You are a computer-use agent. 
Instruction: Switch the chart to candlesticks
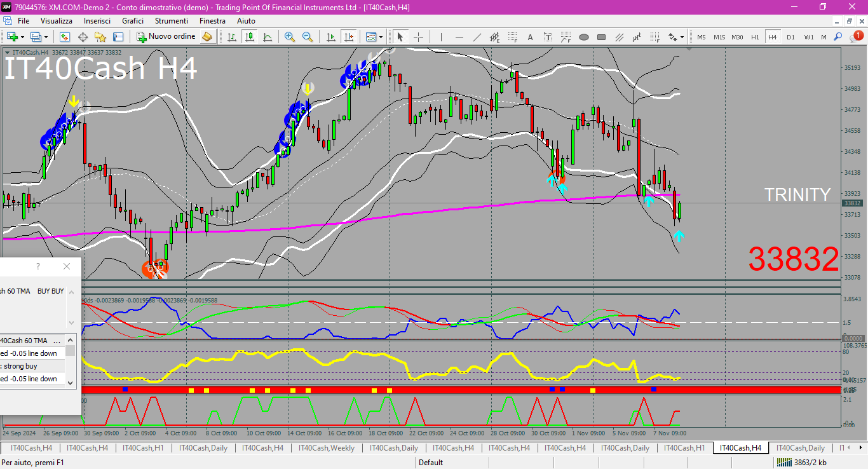coord(250,37)
